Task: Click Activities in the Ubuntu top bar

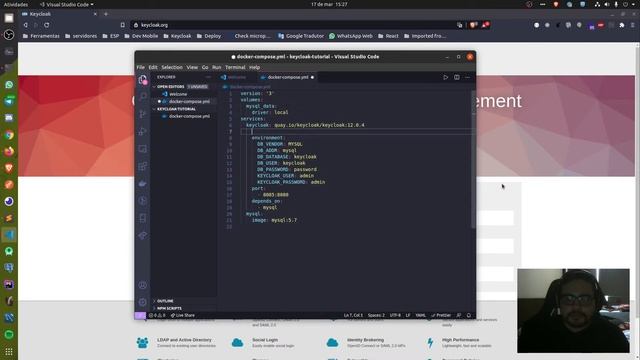Action: [x=16, y=4]
